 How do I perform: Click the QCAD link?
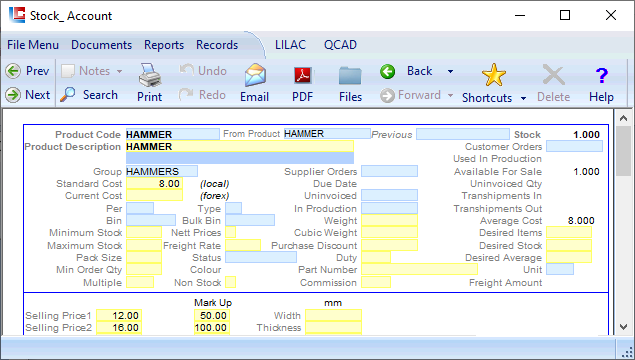coord(340,45)
